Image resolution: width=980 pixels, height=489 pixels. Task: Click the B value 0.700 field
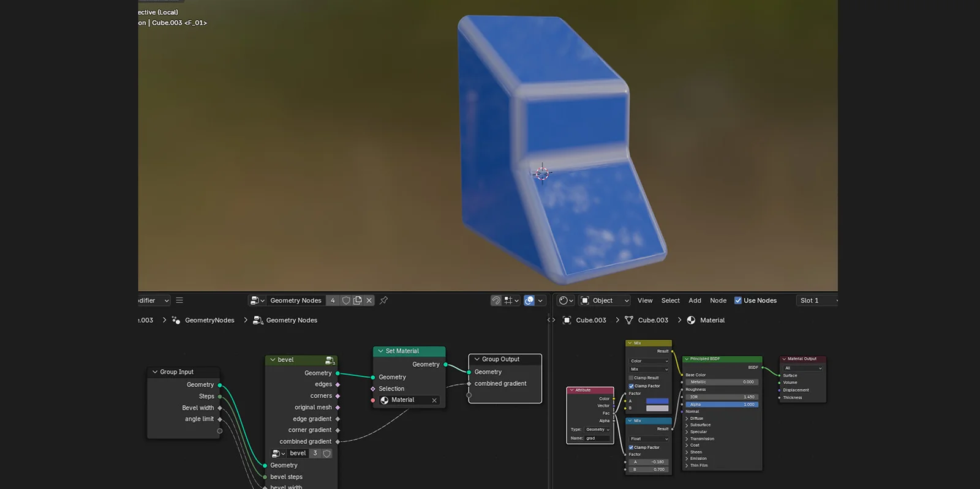coord(649,469)
